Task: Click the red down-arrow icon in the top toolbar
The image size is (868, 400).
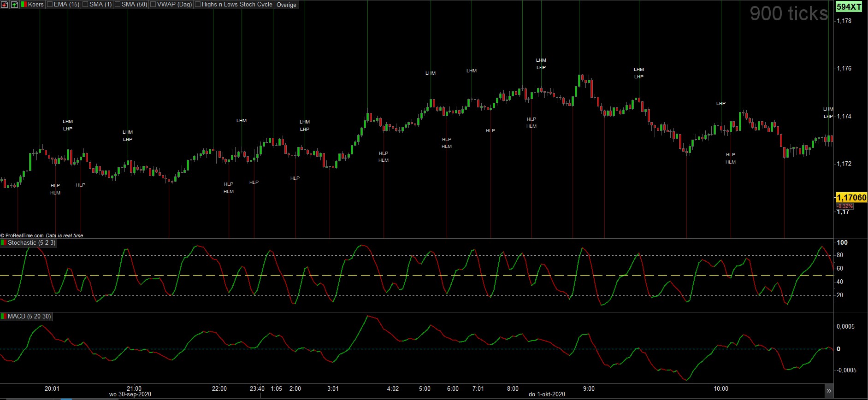Action: point(5,5)
